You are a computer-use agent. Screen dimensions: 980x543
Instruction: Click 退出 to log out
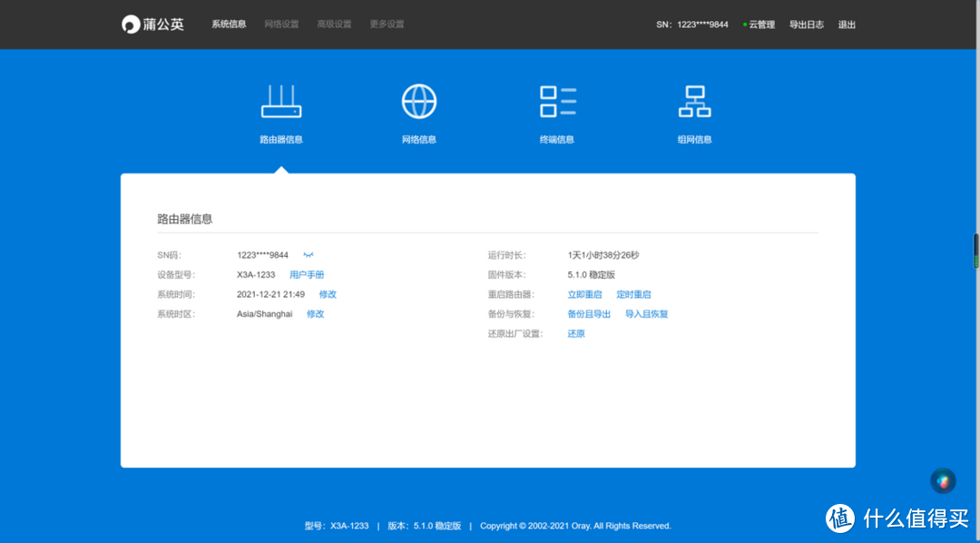pos(847,25)
